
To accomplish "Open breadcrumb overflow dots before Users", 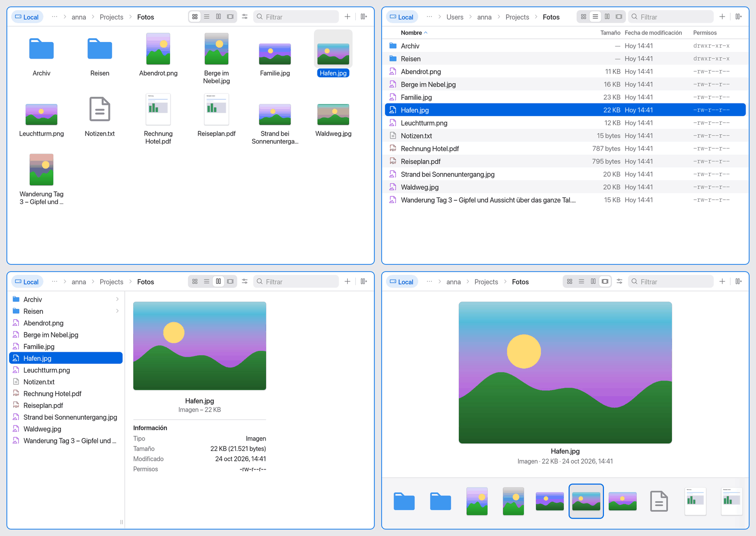I will pyautogui.click(x=429, y=17).
